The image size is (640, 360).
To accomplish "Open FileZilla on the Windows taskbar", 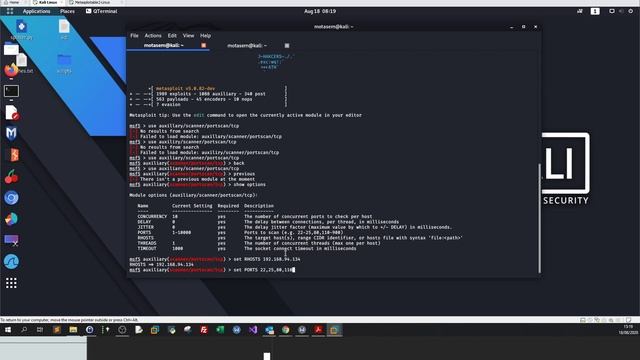I will [204, 330].
